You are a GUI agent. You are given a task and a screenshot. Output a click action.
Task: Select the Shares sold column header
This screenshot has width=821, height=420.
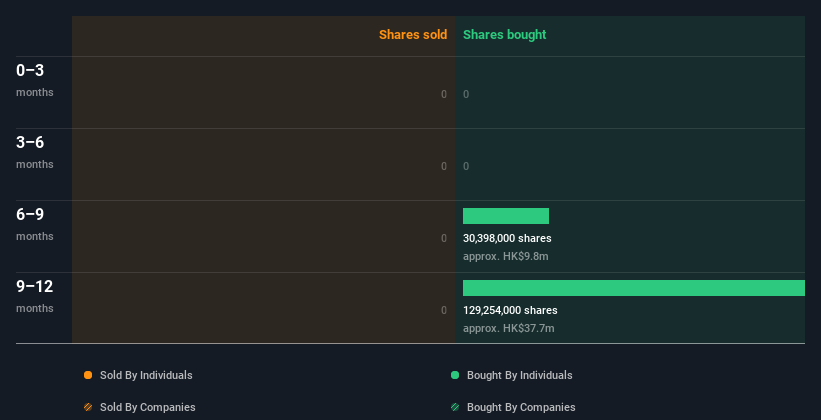[413, 35]
